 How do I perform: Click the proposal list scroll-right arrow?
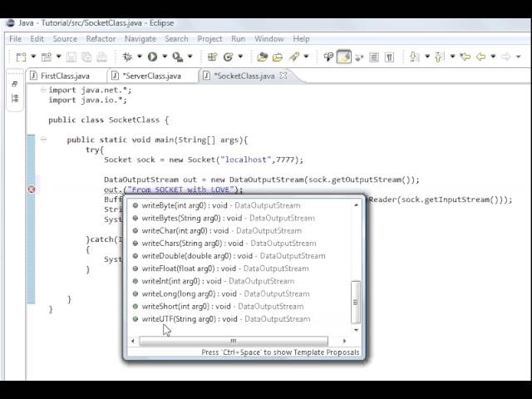pyautogui.click(x=344, y=341)
